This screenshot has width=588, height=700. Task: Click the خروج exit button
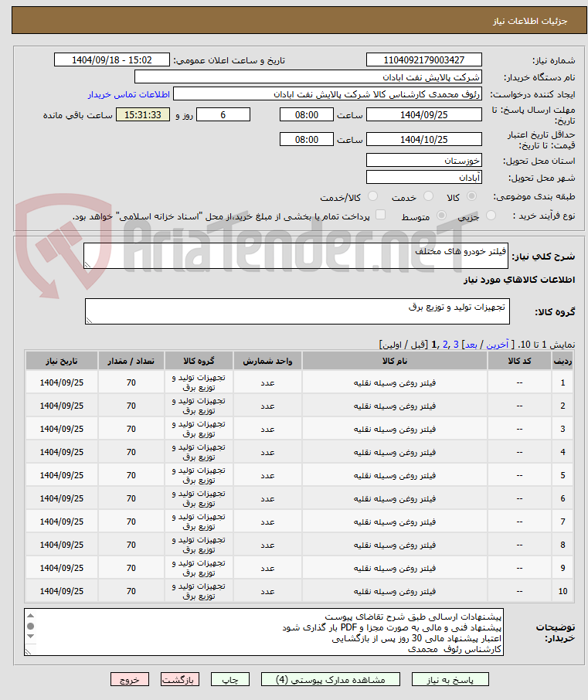point(130,679)
